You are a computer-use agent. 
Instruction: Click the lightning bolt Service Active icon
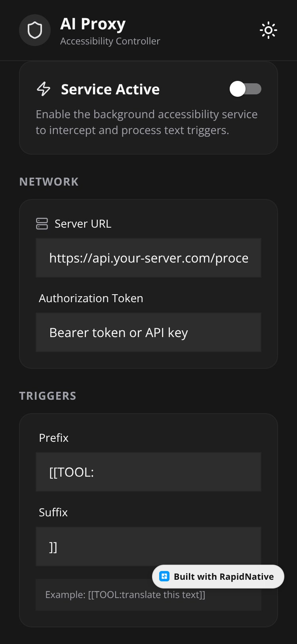[x=44, y=89]
